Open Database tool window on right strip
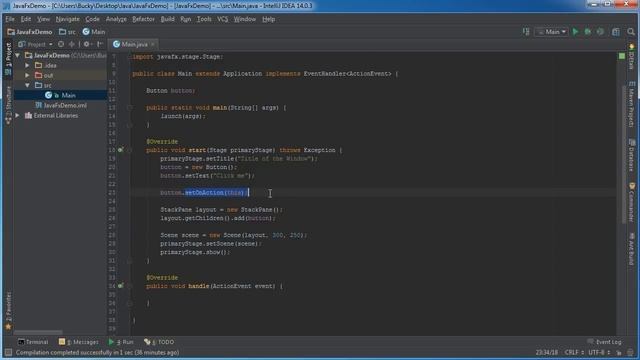This screenshot has height=360, width=640. [x=632, y=155]
